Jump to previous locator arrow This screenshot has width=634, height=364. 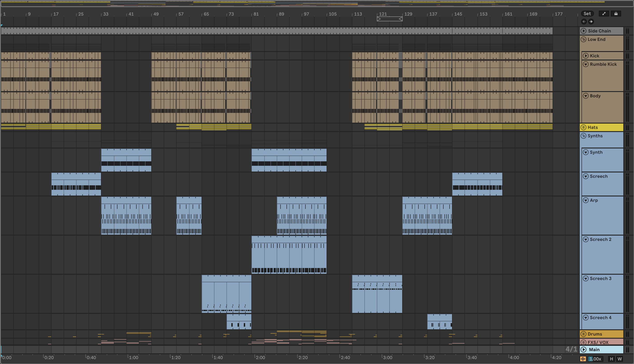584,22
